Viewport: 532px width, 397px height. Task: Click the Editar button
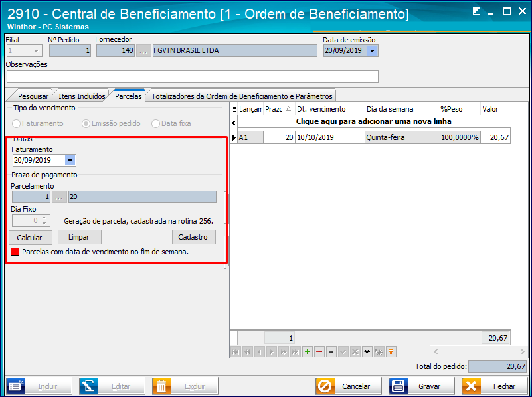click(x=112, y=386)
